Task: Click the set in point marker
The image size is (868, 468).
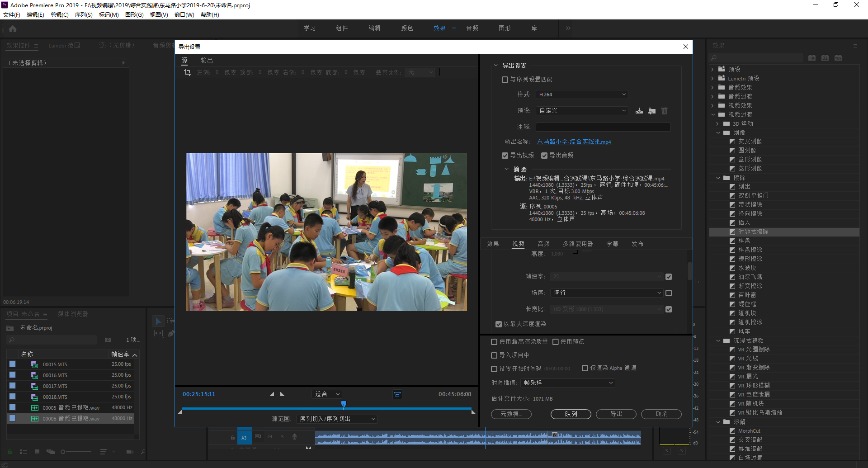Action: [272, 394]
